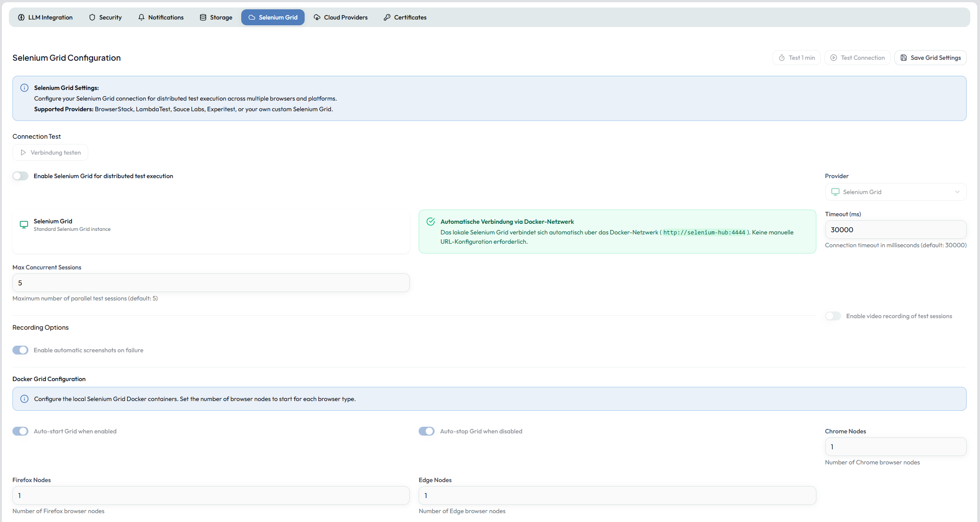Click the Max Concurrent Sessions field
The height and width of the screenshot is (522, 980).
pos(211,283)
